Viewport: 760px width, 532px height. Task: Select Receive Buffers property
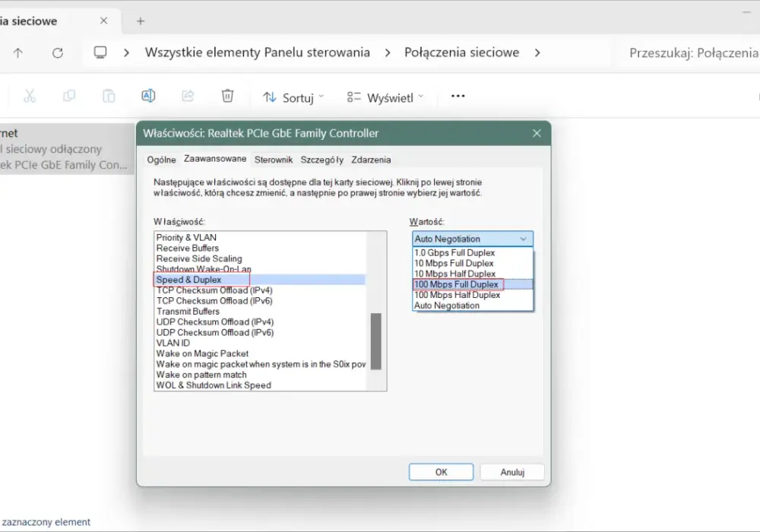(x=260, y=248)
